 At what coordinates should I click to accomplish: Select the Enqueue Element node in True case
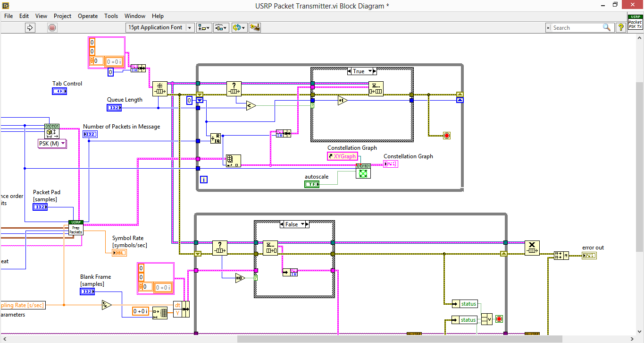click(x=376, y=89)
